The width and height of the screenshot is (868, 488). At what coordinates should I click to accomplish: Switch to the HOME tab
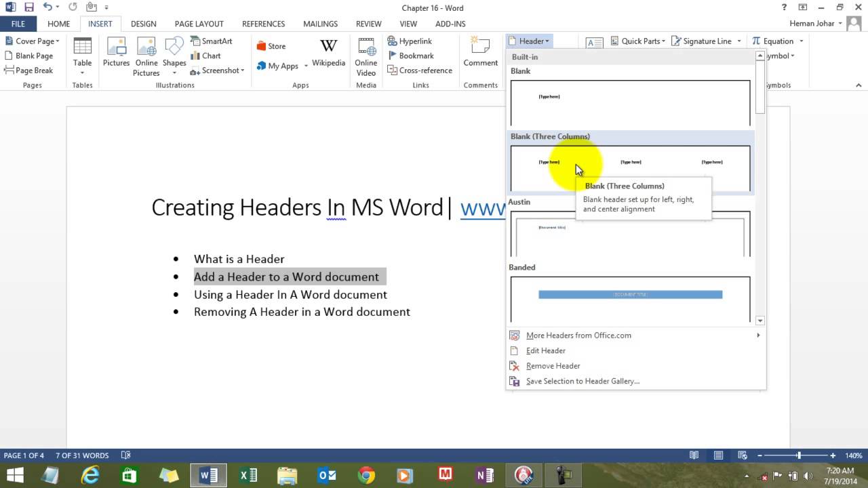click(58, 24)
